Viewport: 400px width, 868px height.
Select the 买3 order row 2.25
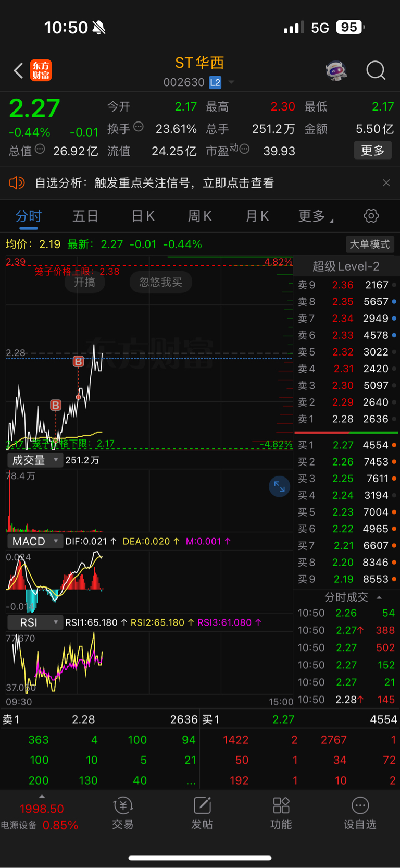347,479
